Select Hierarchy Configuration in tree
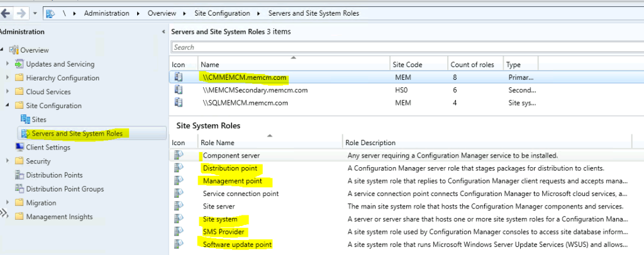 [62, 78]
